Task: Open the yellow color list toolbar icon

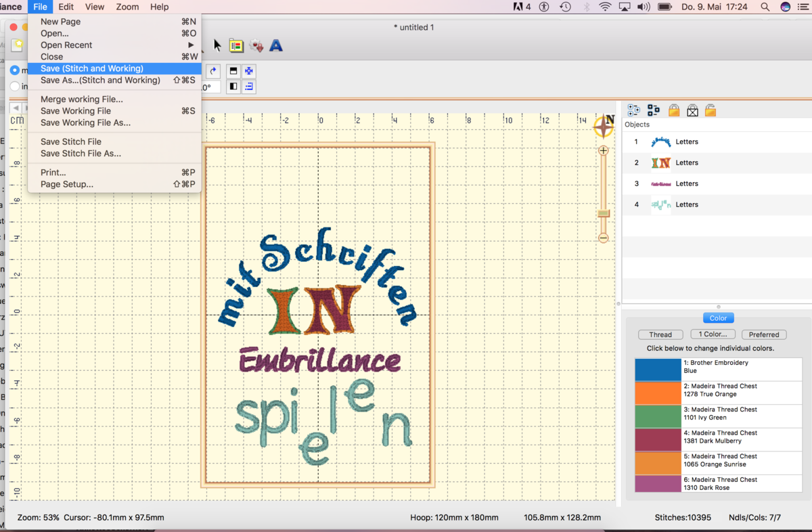Action: click(x=236, y=45)
